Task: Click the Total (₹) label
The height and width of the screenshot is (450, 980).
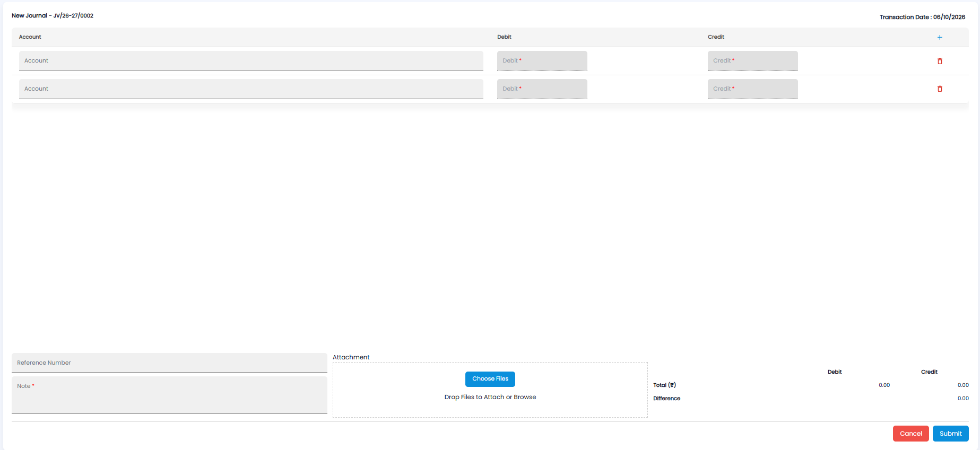Action: pyautogui.click(x=665, y=385)
